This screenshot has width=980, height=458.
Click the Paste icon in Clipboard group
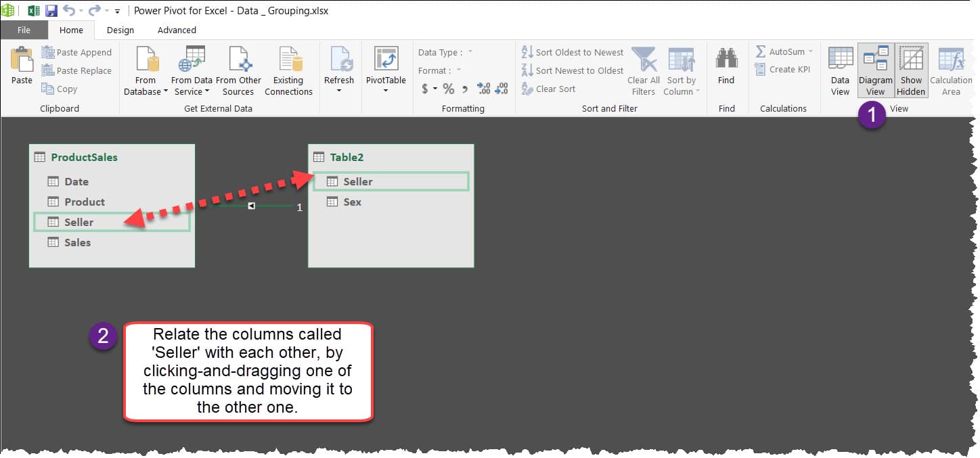22,61
